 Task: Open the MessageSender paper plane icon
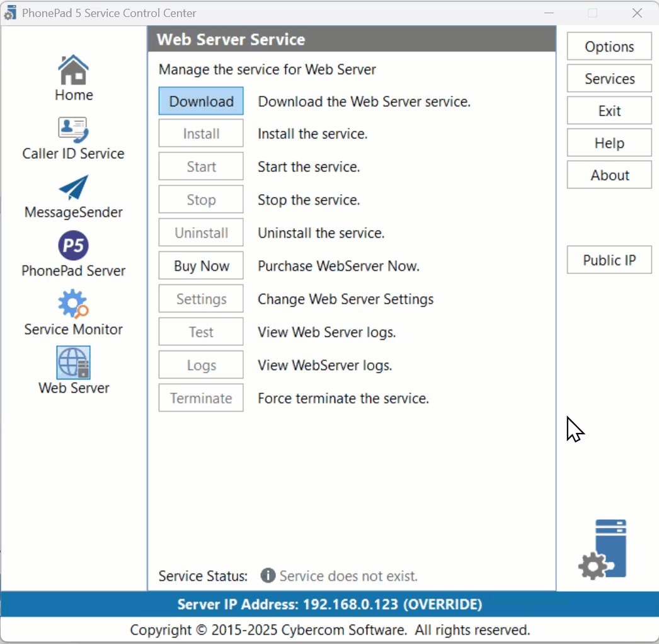click(73, 188)
